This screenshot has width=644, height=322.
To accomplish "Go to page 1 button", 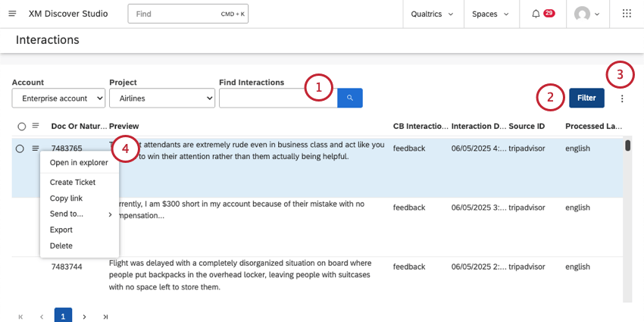I will tap(63, 316).
